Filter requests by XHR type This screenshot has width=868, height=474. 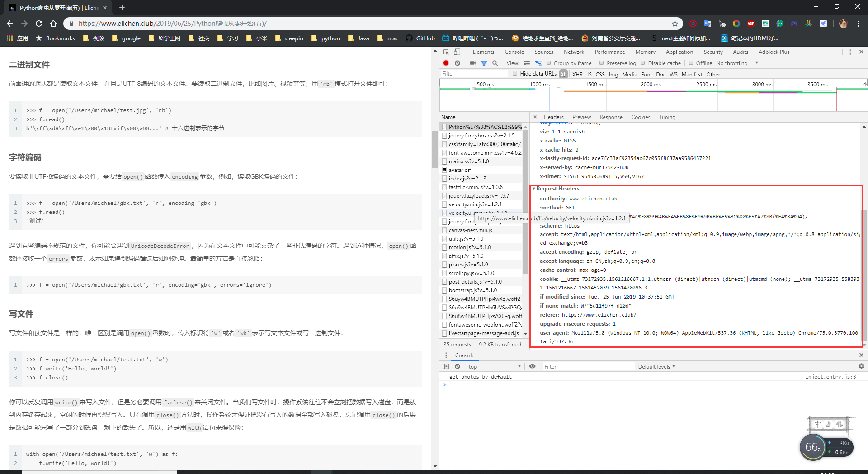click(x=577, y=75)
